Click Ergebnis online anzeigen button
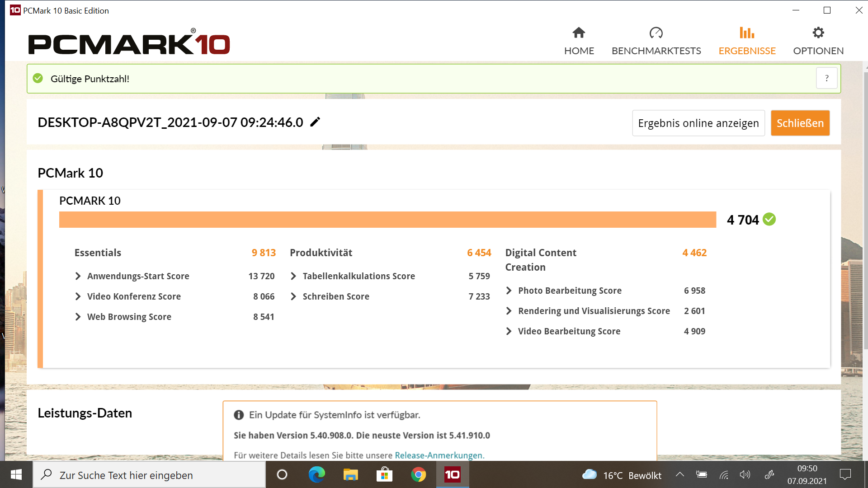This screenshot has width=868, height=488. [x=698, y=123]
